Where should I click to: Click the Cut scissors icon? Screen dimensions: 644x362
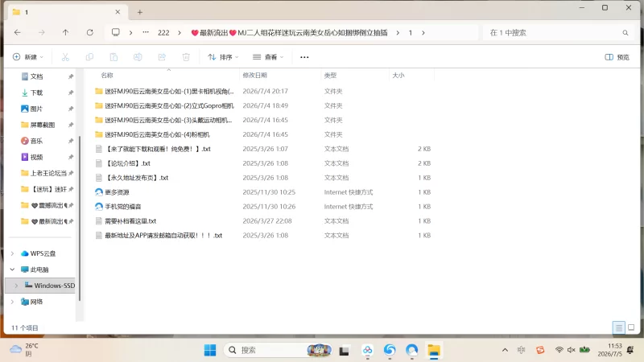65,57
